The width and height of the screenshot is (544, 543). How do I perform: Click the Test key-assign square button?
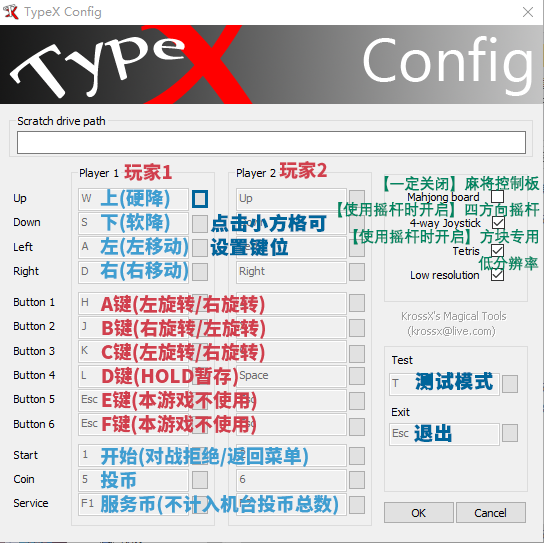pyautogui.click(x=510, y=384)
